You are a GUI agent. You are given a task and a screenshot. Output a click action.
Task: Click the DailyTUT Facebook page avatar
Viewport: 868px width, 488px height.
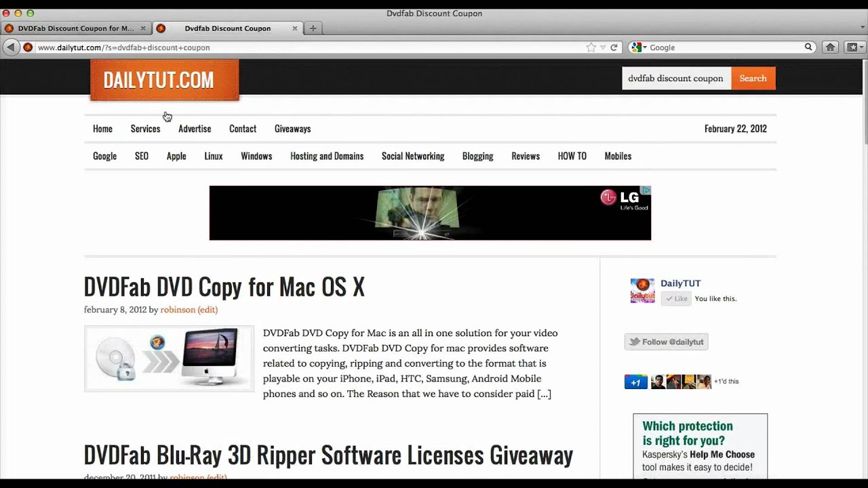click(x=643, y=290)
